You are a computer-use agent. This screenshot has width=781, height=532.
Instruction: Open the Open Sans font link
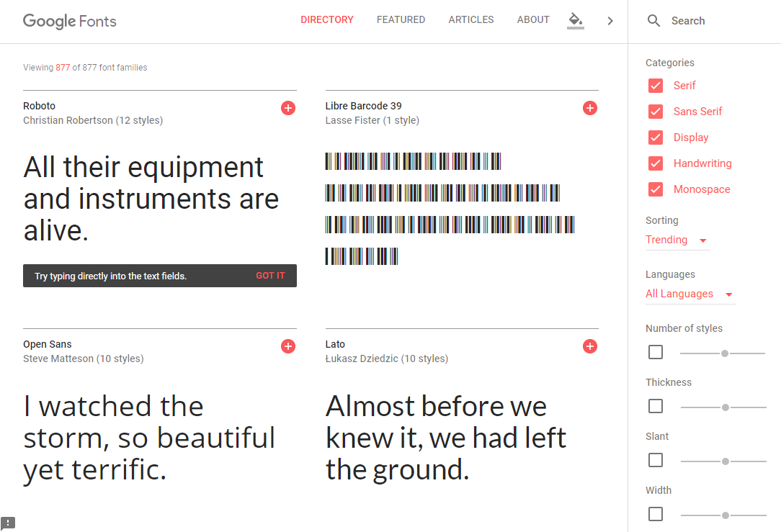click(48, 344)
